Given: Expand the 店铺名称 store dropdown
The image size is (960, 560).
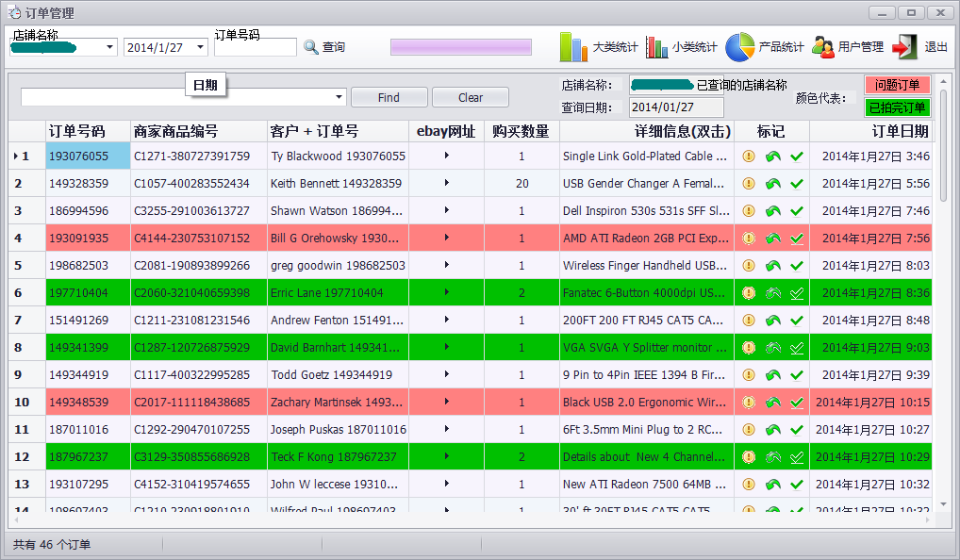Looking at the screenshot, I should click(110, 48).
